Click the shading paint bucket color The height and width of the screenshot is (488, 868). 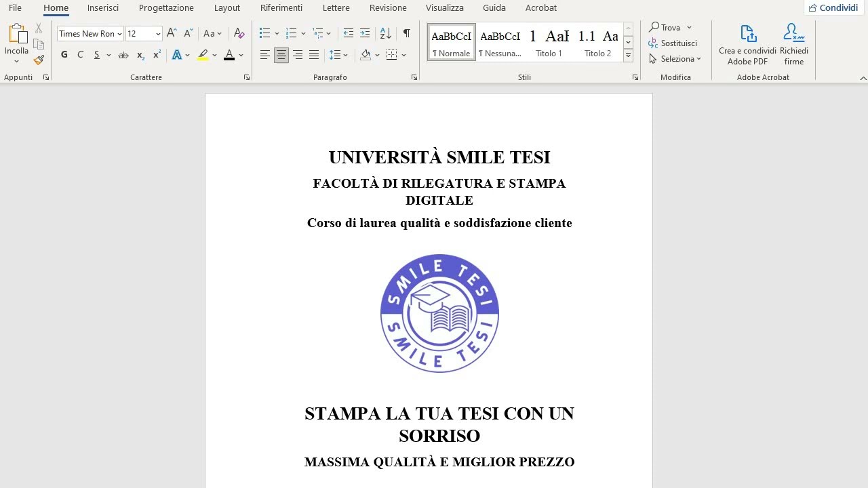pyautogui.click(x=366, y=55)
